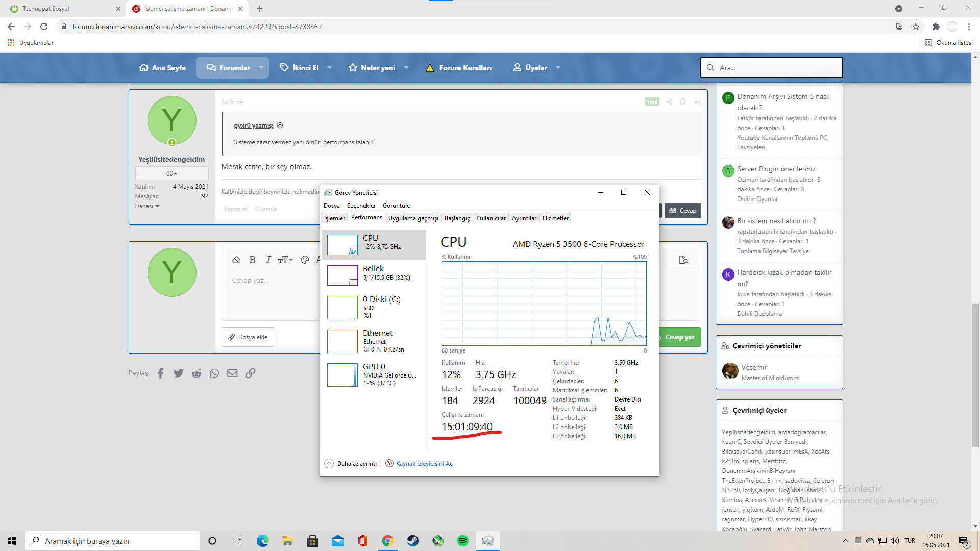Toggle italic formatting in reply editor

coord(268,260)
